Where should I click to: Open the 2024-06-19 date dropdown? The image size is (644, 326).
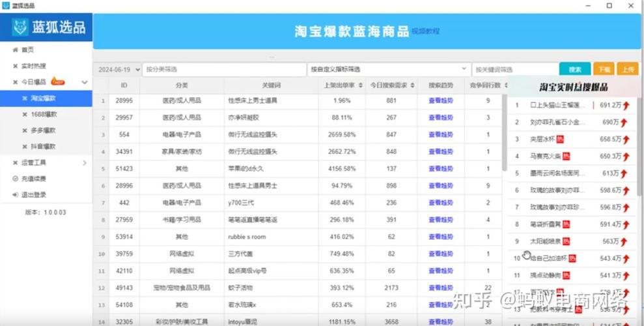[x=118, y=70]
